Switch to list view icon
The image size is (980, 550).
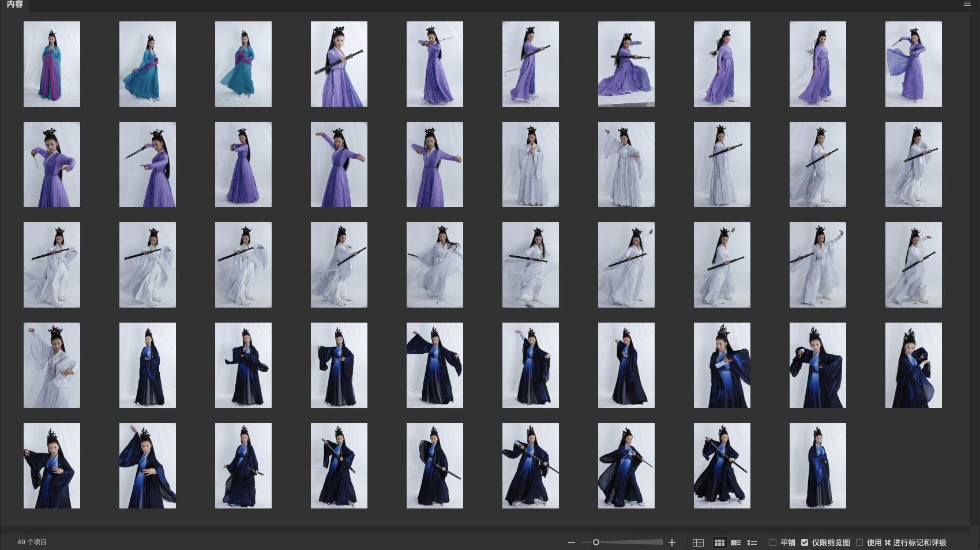(752, 542)
